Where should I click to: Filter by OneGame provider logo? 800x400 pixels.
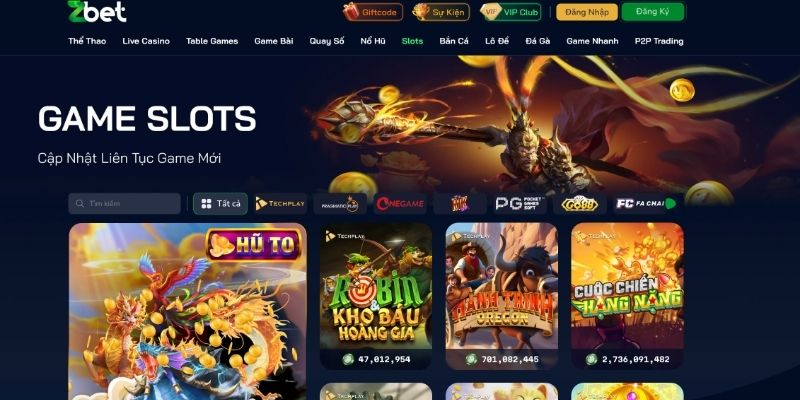click(x=400, y=204)
